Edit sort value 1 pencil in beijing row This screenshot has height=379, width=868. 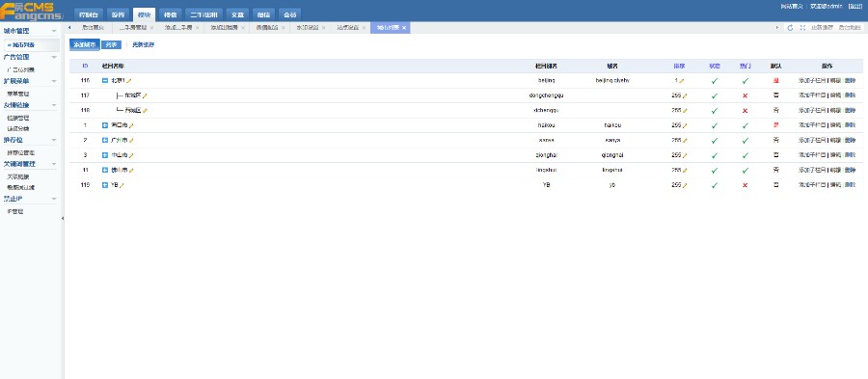point(682,81)
